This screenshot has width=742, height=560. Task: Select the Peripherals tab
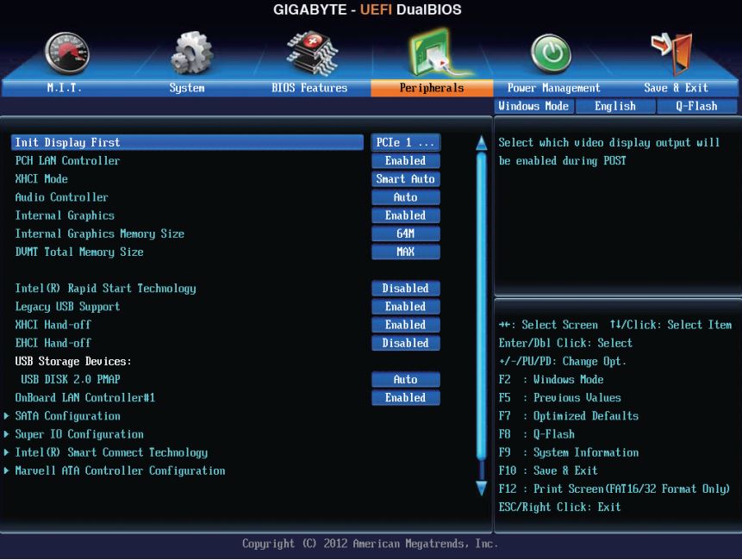pyautogui.click(x=432, y=88)
